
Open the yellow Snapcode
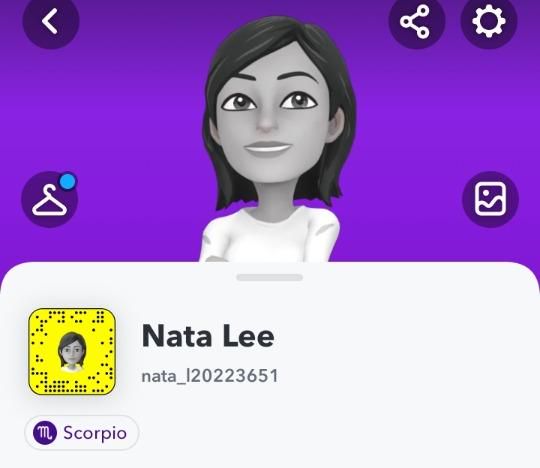coord(72,352)
